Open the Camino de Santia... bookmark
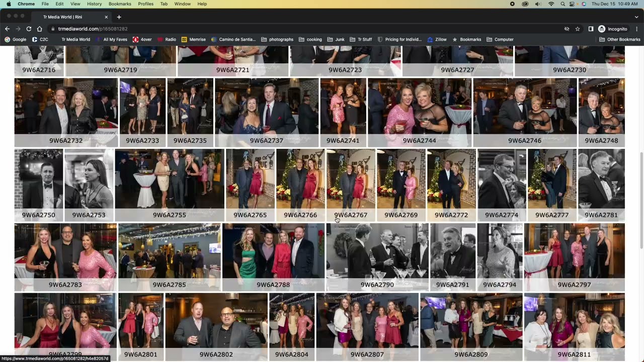 (233, 39)
